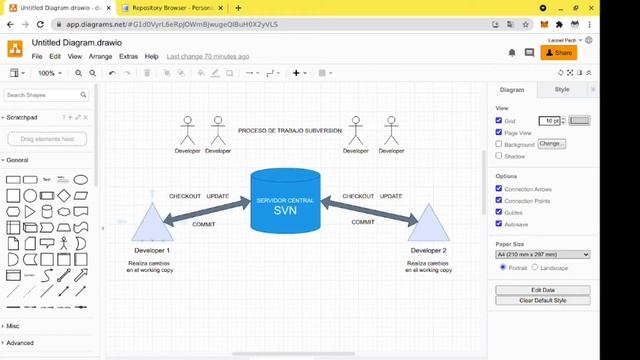Select the parallelogram shape in General

pos(81,196)
